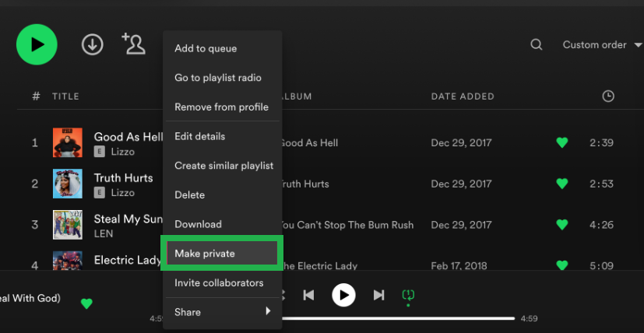Toggle the heart on Steal My Sunshine row
Viewport: 644px width, 333px height.
562,225
